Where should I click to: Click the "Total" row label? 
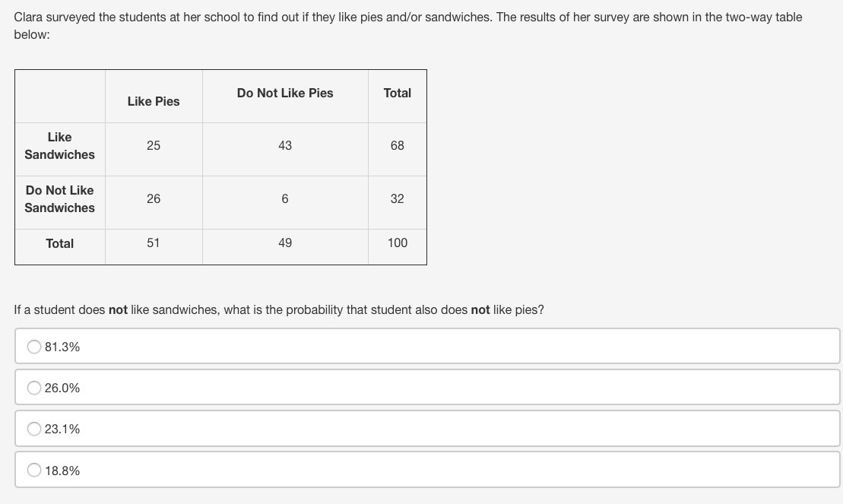[x=59, y=243]
